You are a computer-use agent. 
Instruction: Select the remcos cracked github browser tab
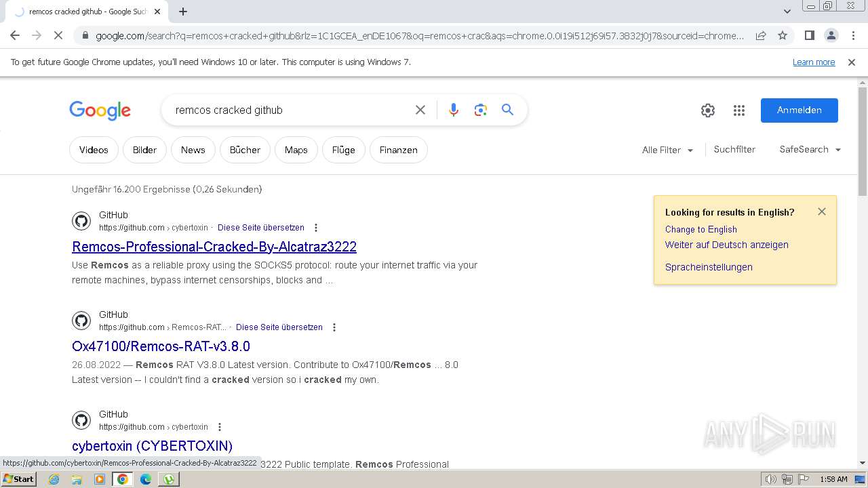(x=88, y=12)
